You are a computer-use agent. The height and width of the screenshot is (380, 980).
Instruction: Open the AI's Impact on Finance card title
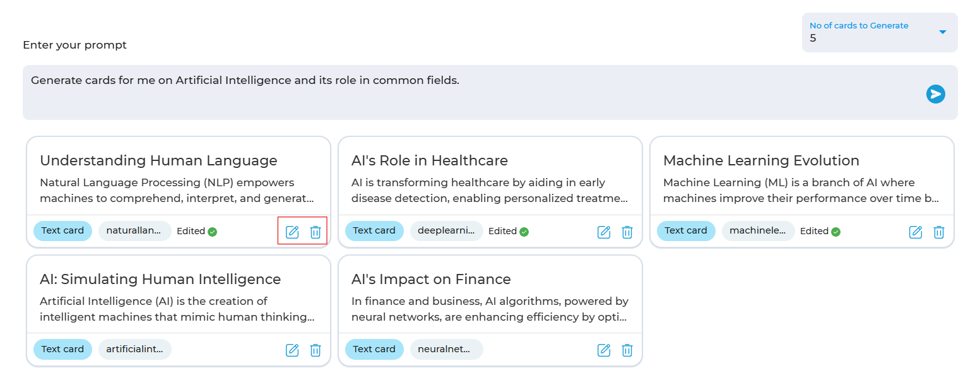[x=431, y=279]
